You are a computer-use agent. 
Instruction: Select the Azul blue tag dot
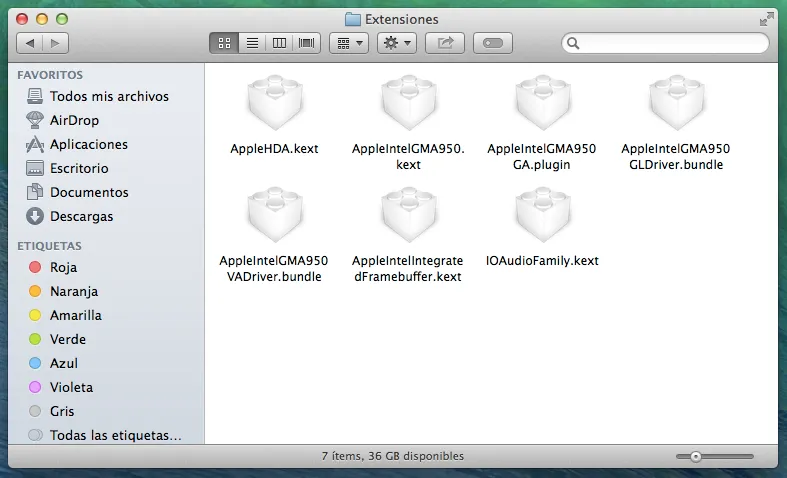pos(35,364)
